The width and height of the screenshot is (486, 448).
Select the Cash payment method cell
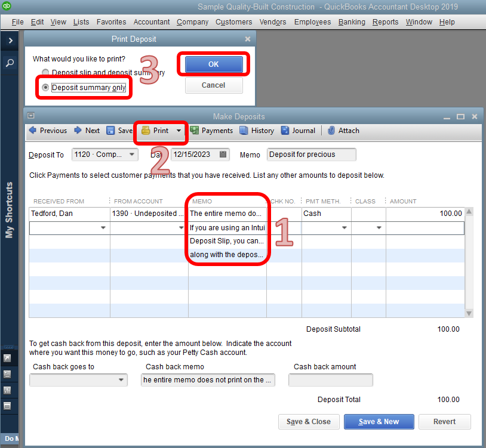tap(327, 214)
